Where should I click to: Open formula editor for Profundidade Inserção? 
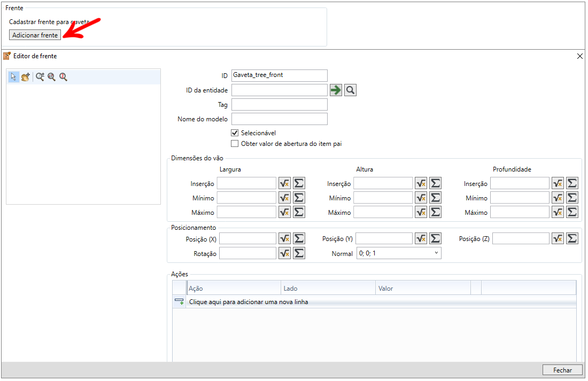pos(558,183)
